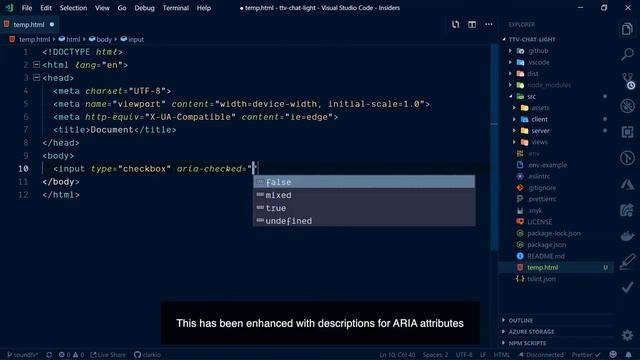Viewport: 640px width, 360px height.
Task: Open .gitignore file in explorer
Action: tap(542, 188)
